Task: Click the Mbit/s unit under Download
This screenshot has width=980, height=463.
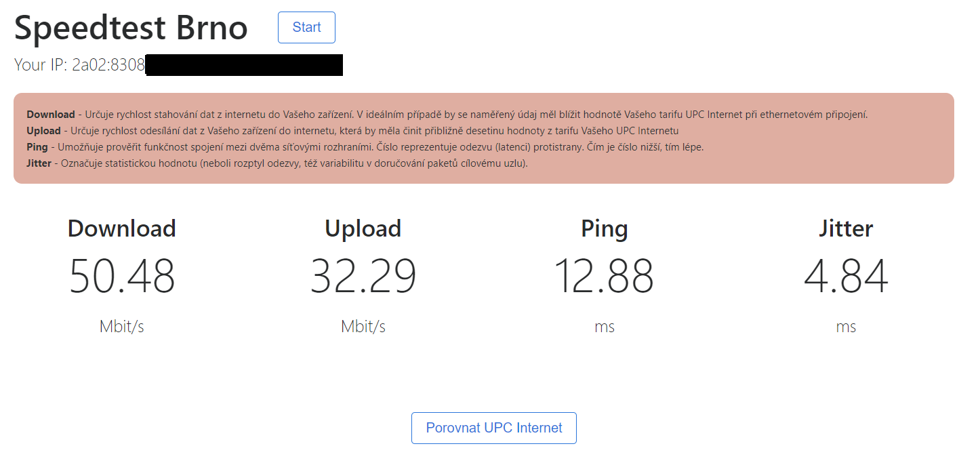Action: click(122, 326)
